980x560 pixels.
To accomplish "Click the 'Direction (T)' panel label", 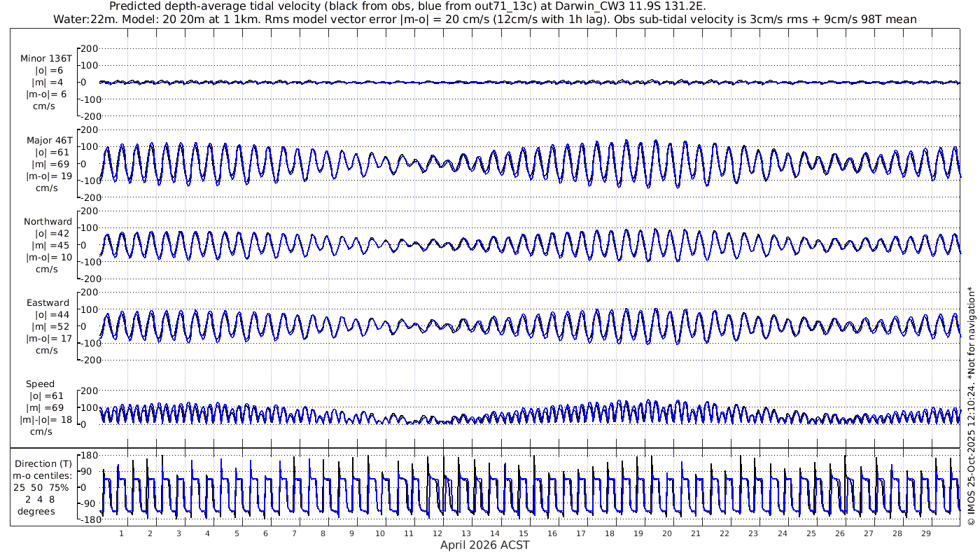I will 43,463.
